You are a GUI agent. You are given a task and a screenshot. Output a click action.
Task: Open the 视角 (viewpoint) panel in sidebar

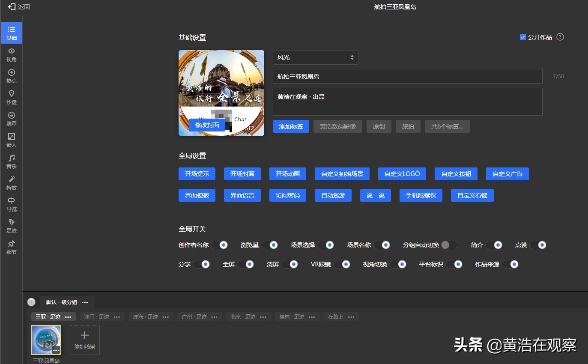(x=11, y=55)
